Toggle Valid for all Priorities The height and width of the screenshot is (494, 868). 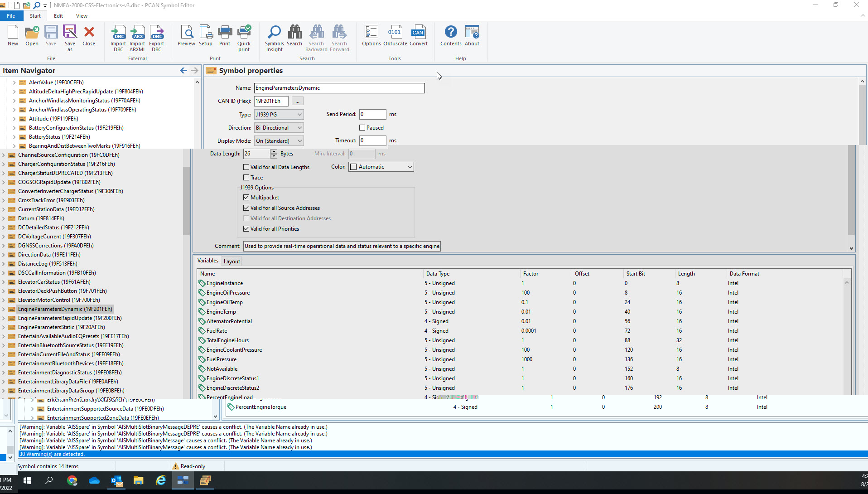click(x=246, y=229)
